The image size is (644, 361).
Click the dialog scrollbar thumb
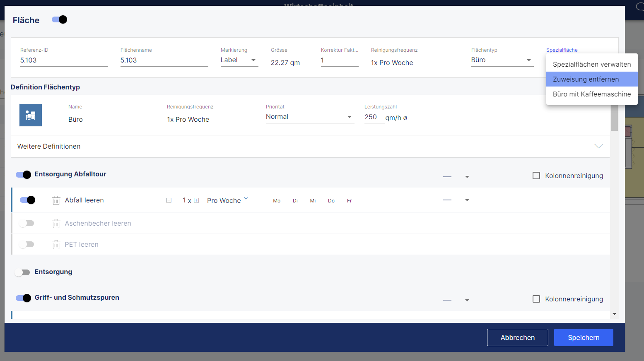(x=615, y=117)
